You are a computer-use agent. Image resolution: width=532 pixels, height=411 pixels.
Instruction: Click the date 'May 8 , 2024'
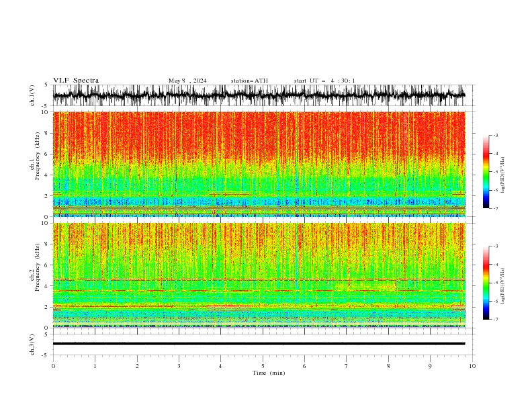(187, 81)
